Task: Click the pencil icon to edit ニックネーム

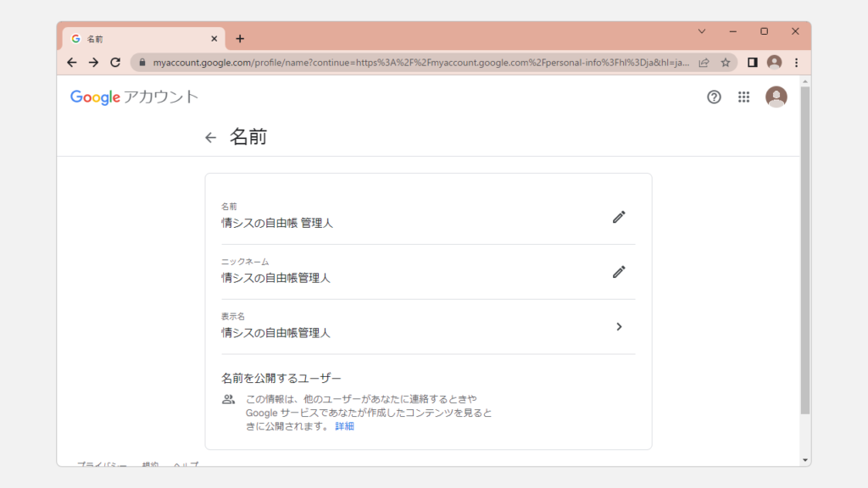Action: point(619,272)
